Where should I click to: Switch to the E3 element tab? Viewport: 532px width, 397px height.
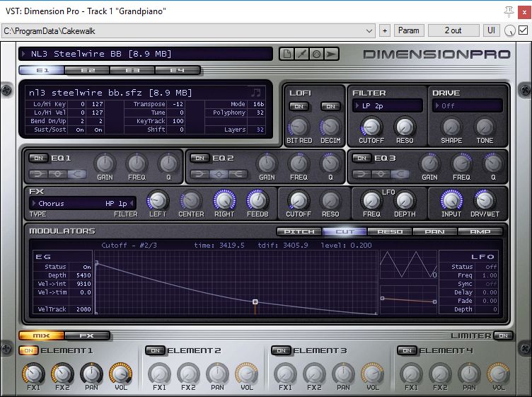point(132,70)
